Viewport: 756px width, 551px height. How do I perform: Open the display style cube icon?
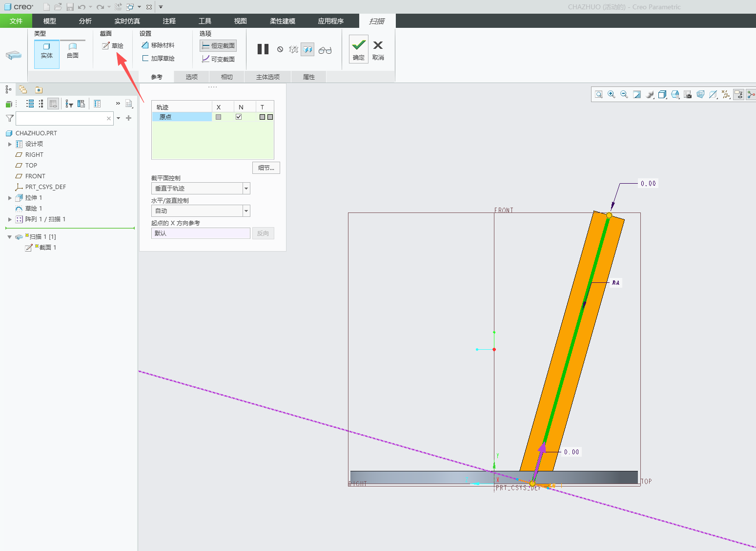pyautogui.click(x=662, y=94)
